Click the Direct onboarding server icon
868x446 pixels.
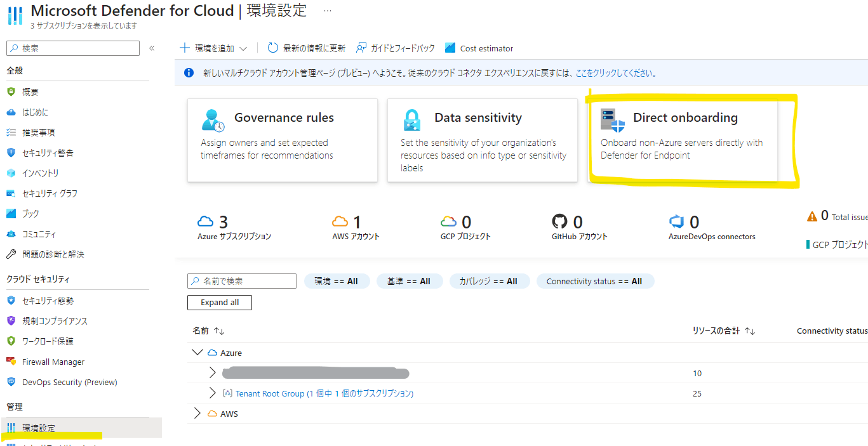click(x=613, y=120)
